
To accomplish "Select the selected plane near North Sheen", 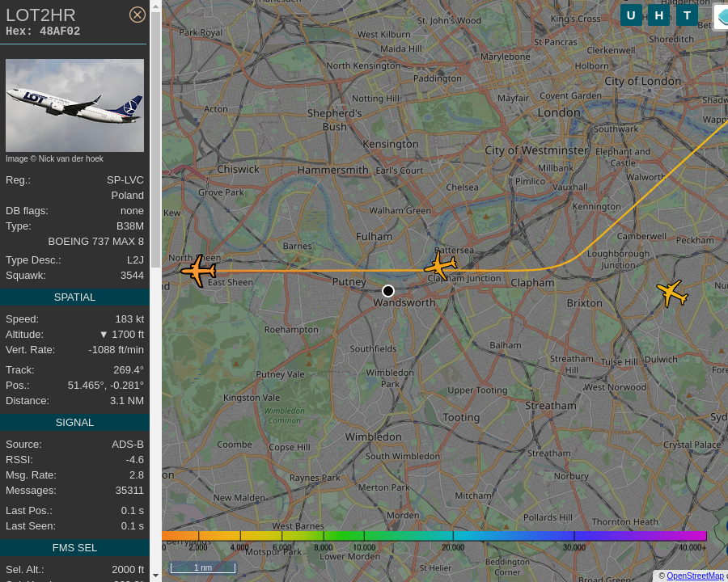I will [198, 271].
